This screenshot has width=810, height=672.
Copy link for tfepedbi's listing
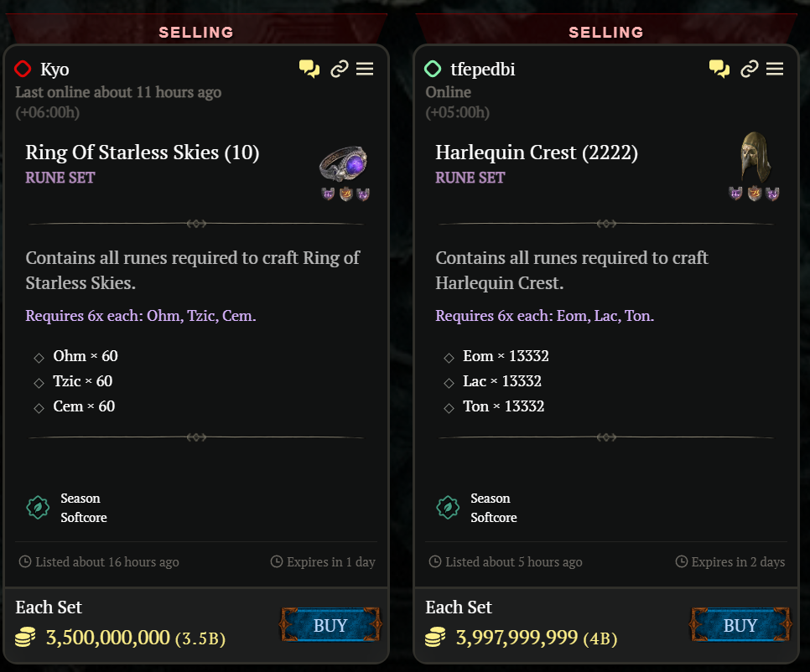(x=749, y=69)
